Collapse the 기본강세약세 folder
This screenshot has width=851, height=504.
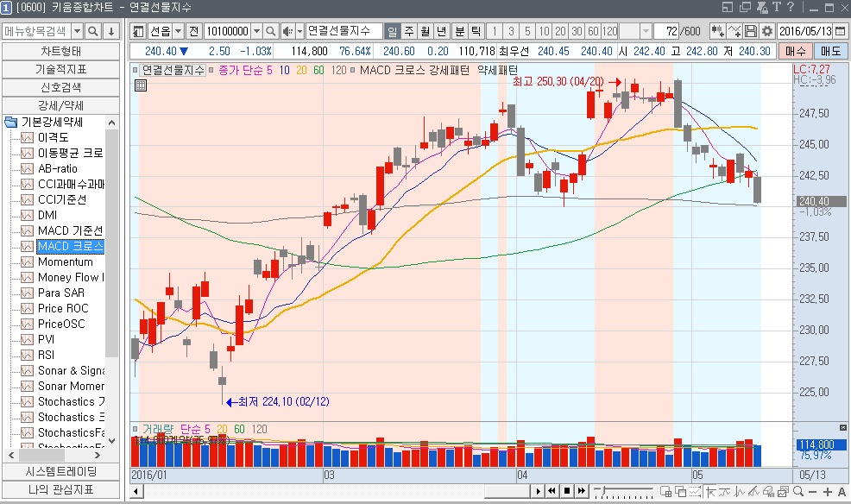(x=10, y=122)
